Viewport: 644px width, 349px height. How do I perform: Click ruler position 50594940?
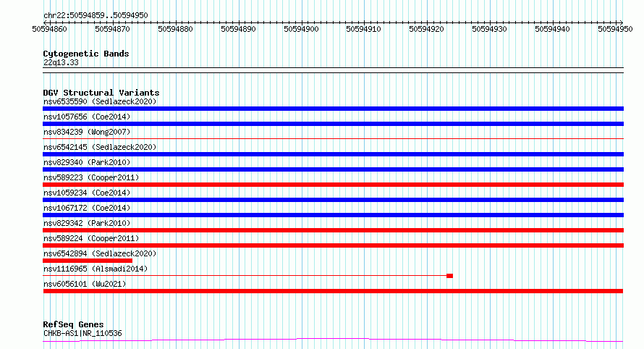(552, 29)
